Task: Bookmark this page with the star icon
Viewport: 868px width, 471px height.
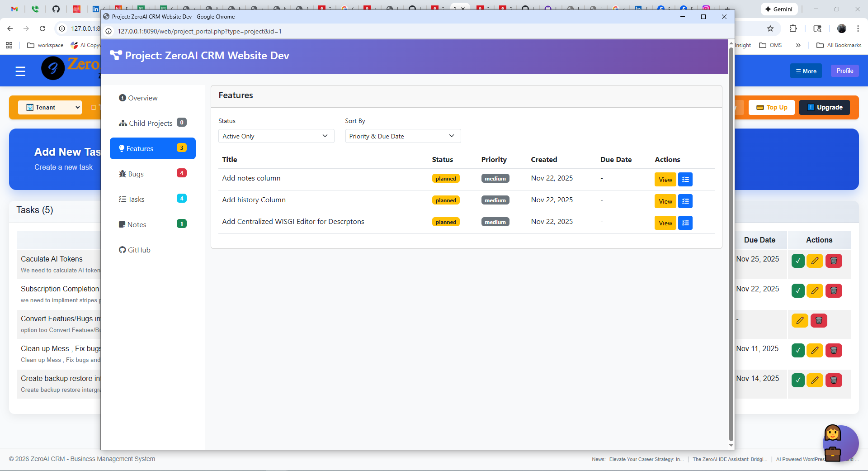Action: (x=770, y=29)
